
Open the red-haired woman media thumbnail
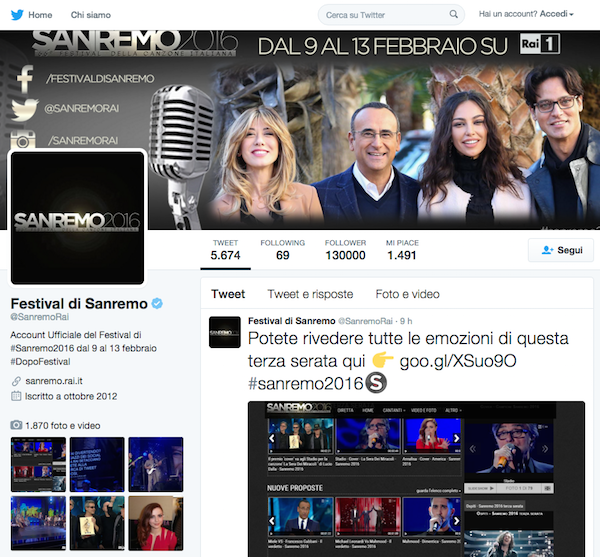coord(156,523)
